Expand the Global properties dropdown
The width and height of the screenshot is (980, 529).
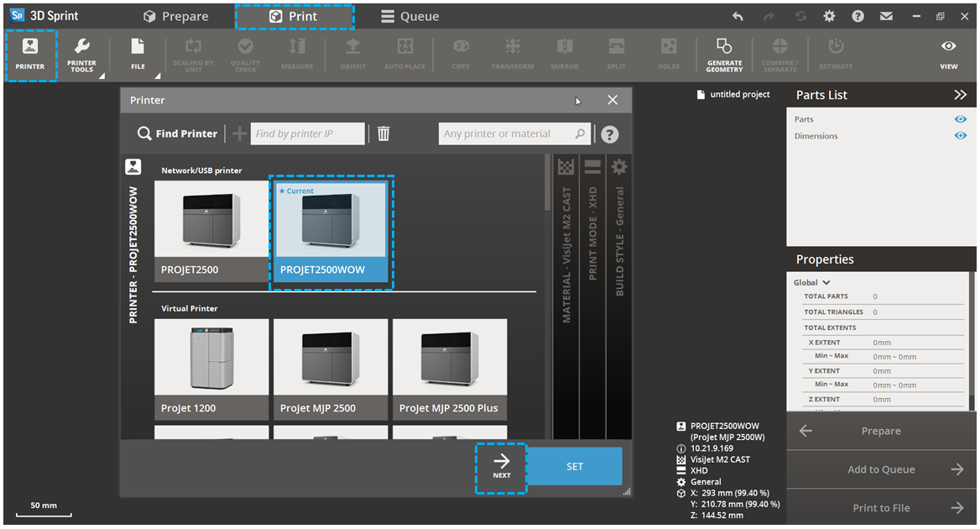(x=812, y=283)
